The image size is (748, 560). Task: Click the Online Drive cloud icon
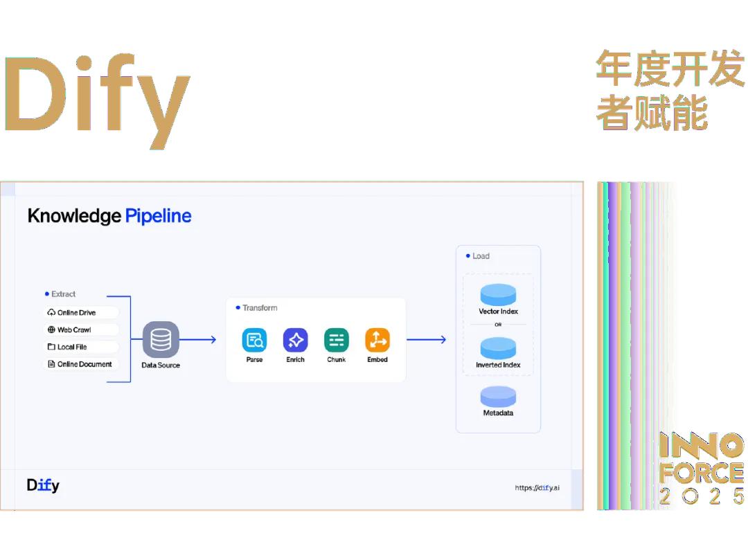[51, 313]
